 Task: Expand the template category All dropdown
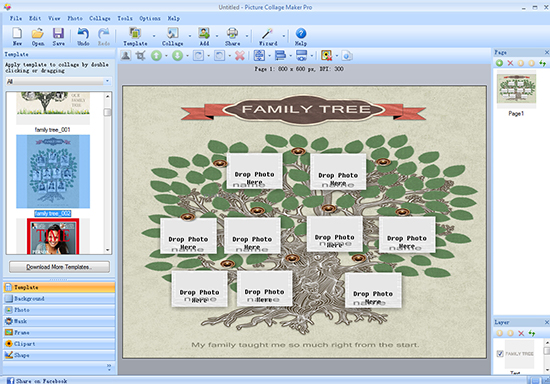click(59, 81)
